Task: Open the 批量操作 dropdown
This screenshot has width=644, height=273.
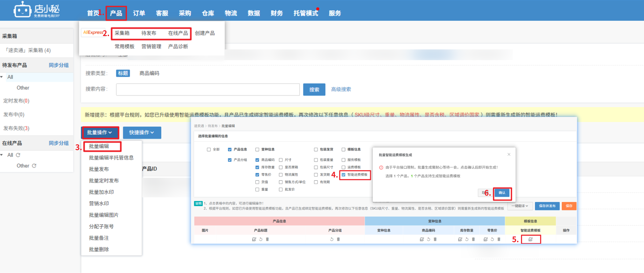Action: (x=100, y=133)
